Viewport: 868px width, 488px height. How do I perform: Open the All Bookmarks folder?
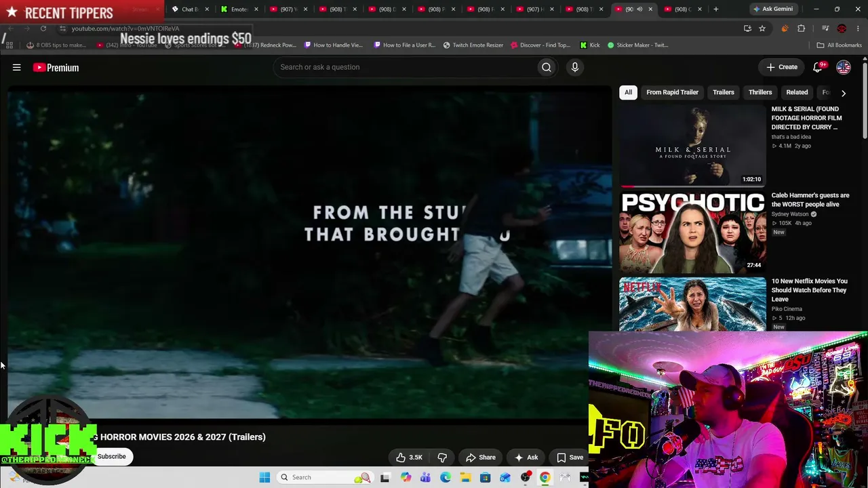839,45
